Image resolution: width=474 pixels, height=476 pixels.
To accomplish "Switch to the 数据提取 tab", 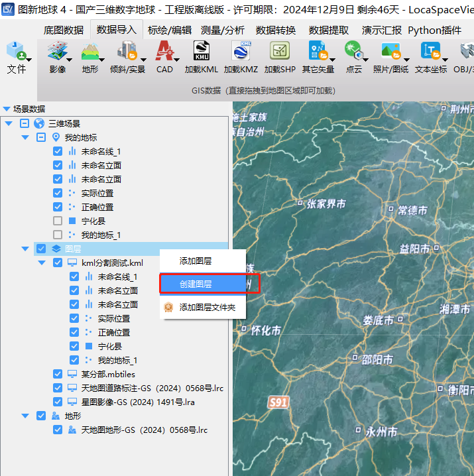I will pyautogui.click(x=329, y=30).
